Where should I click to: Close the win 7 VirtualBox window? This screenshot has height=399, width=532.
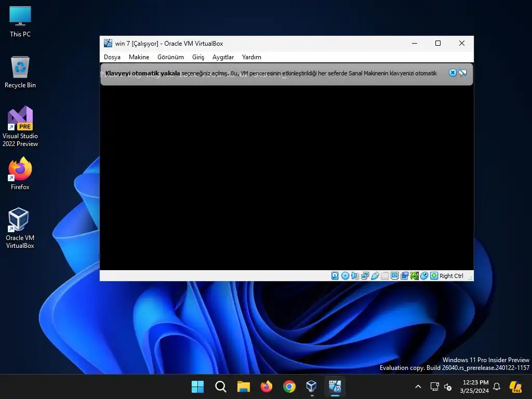pos(462,44)
